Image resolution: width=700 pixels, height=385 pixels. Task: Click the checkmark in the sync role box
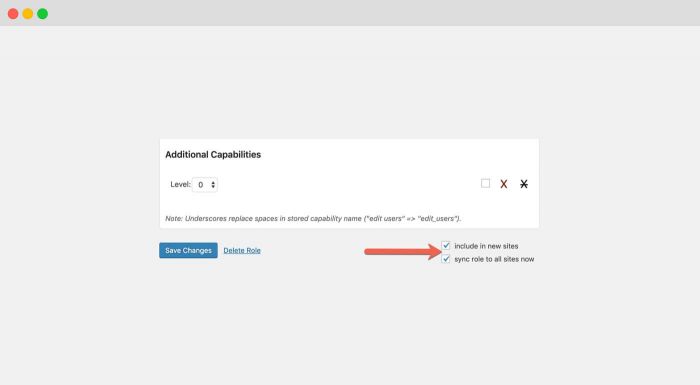pyautogui.click(x=446, y=259)
